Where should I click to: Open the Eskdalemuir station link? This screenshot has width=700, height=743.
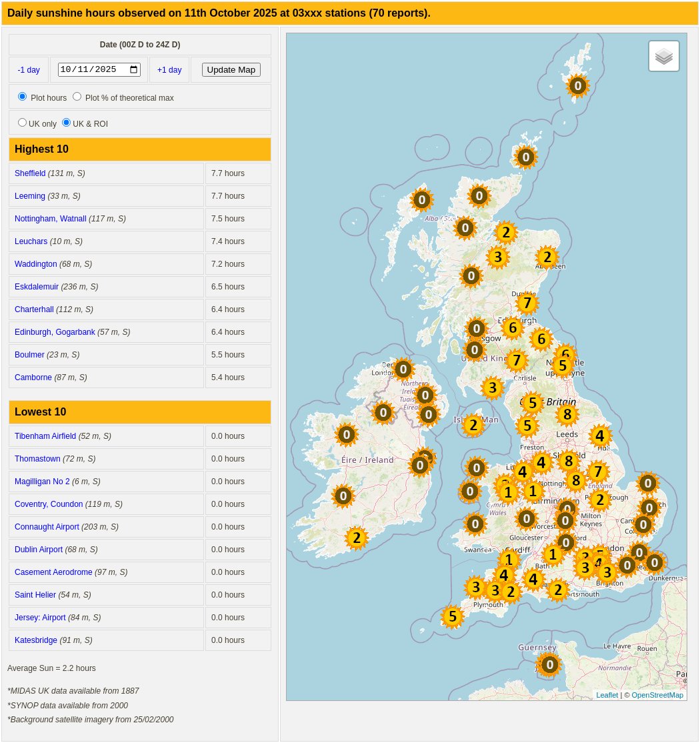click(37, 287)
